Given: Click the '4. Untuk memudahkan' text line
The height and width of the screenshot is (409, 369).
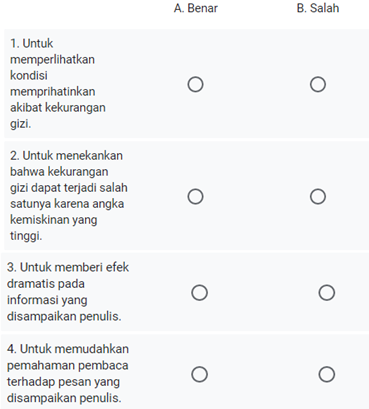Looking at the screenshot, I should pos(68,349).
